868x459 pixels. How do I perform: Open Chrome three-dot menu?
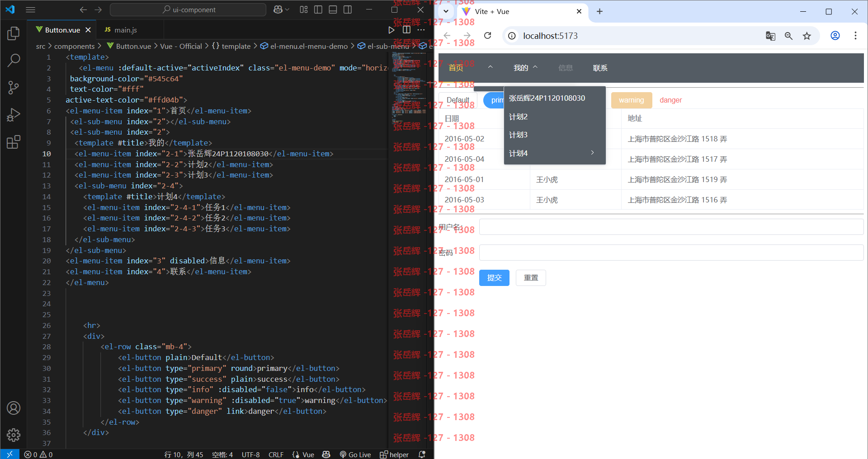(855, 36)
